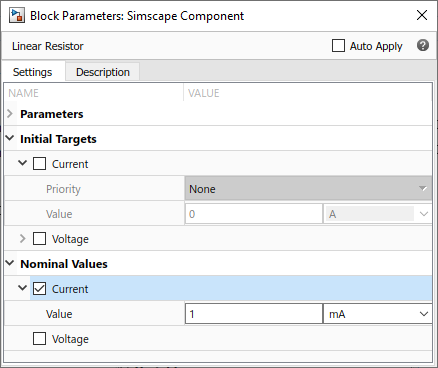Enable the Auto Apply checkbox

[338, 46]
